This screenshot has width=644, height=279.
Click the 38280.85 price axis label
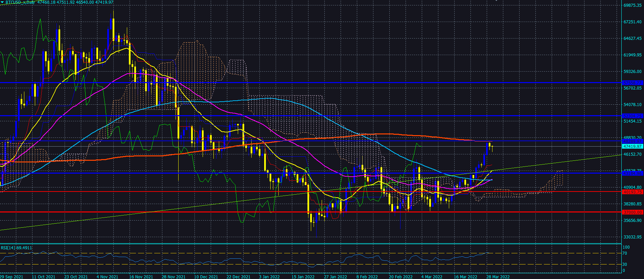632,204
